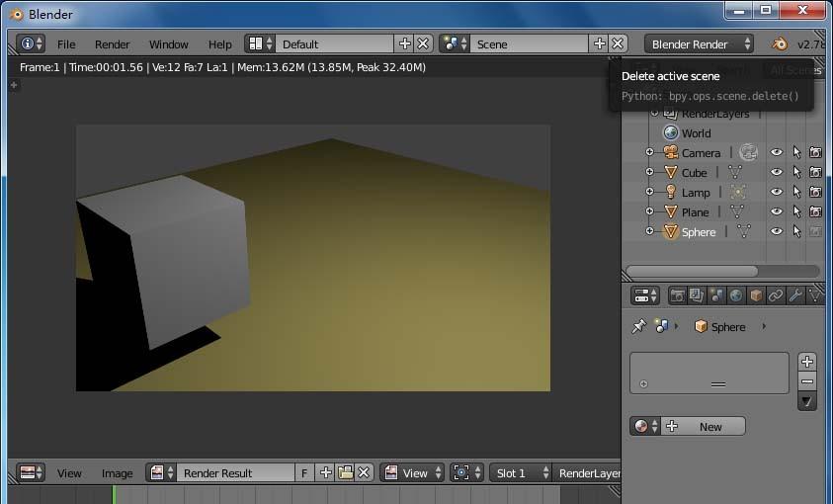Open the Properties editor type selector
Viewport: 833px width, 504px height.
pyautogui.click(x=645, y=295)
